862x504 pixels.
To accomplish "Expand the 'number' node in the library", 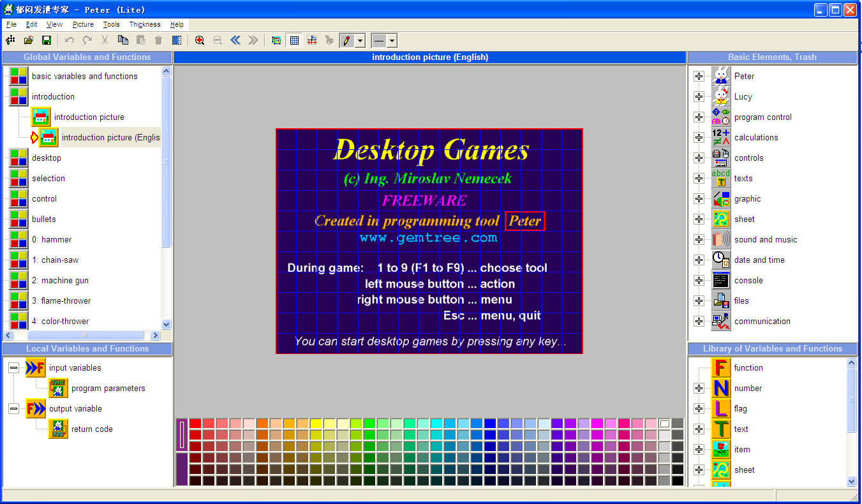I will pyautogui.click(x=699, y=388).
